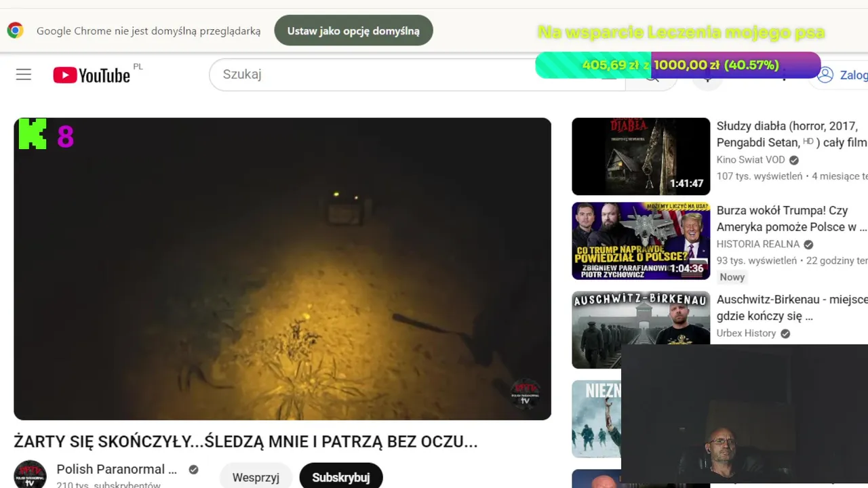Open the sign-in avatar icon
868x488 pixels.
pos(825,75)
